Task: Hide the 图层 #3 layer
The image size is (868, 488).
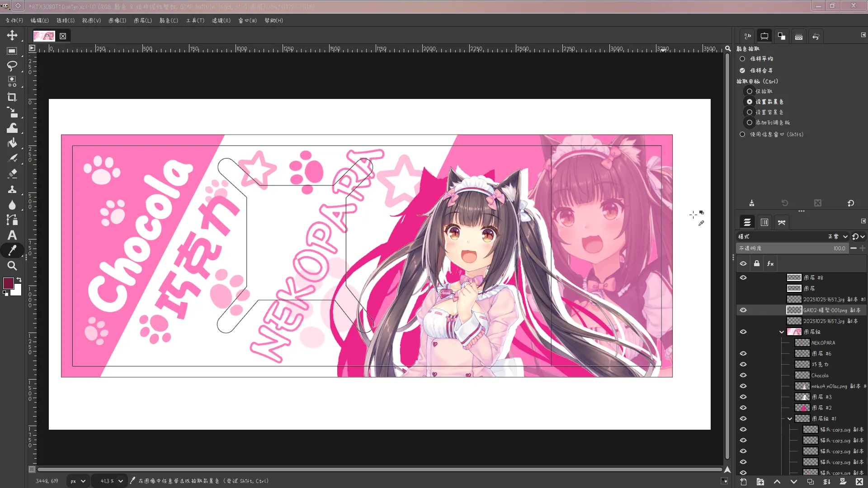Action: [743, 397]
